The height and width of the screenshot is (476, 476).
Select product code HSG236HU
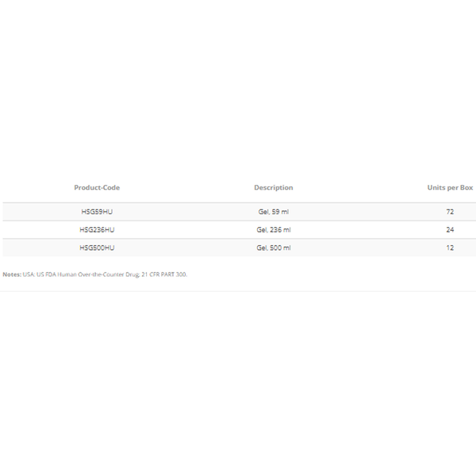pos(97,230)
